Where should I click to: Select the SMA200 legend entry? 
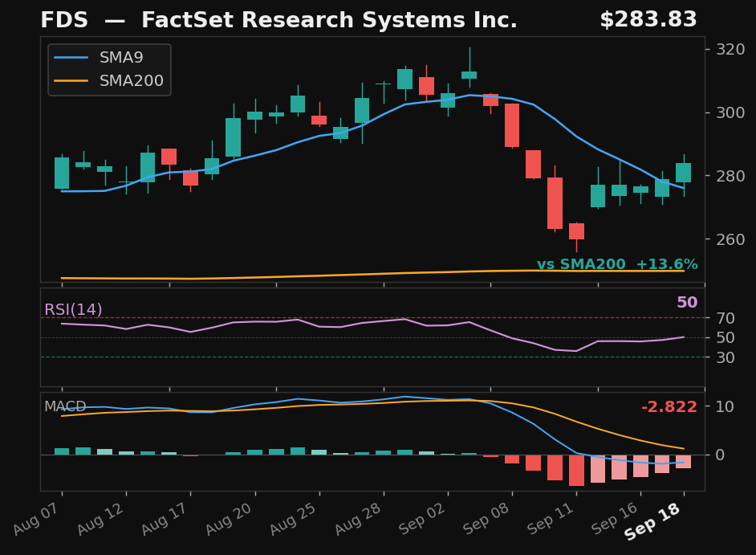click(x=109, y=80)
